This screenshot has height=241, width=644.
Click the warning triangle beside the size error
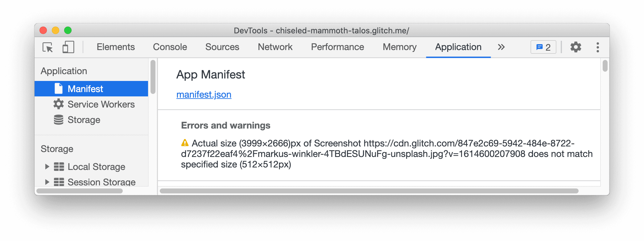click(x=184, y=143)
